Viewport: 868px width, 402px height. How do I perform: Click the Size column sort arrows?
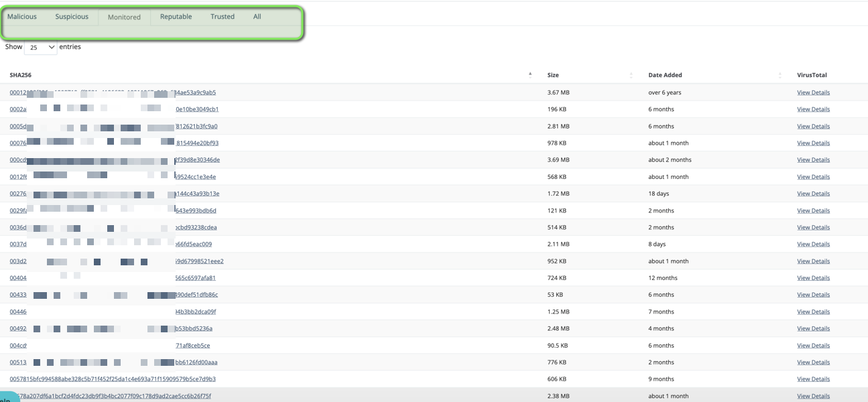(x=631, y=75)
